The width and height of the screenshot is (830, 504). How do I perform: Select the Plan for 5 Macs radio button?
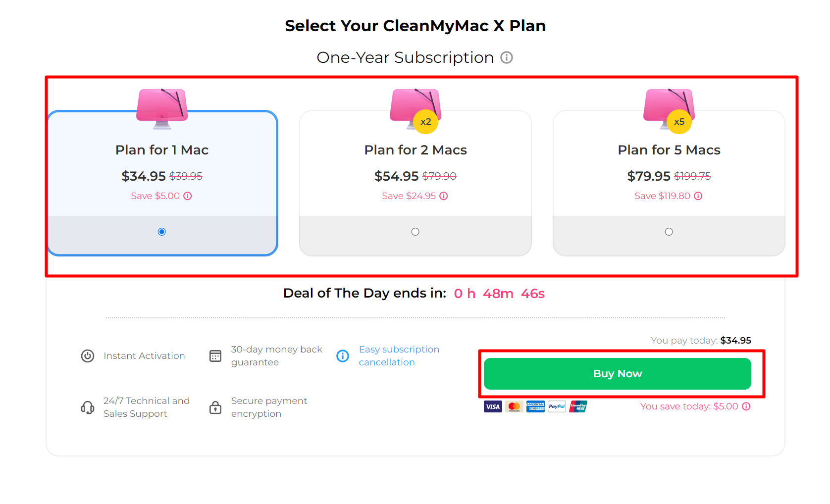[x=669, y=231]
